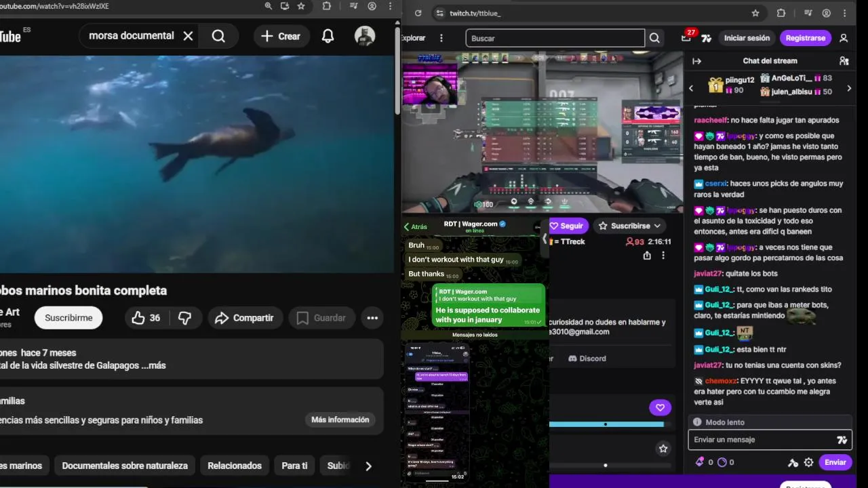Open the Twitch bits/turbo icon in header
The height and width of the screenshot is (488, 868).
707,38
